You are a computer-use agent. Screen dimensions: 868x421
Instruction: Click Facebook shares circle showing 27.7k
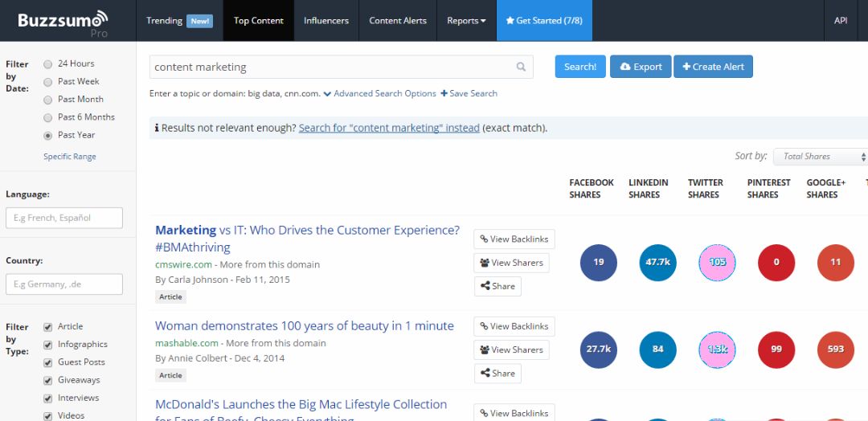coord(599,349)
